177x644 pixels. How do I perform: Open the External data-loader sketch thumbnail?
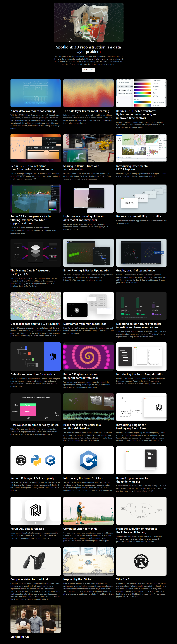(141, 407)
